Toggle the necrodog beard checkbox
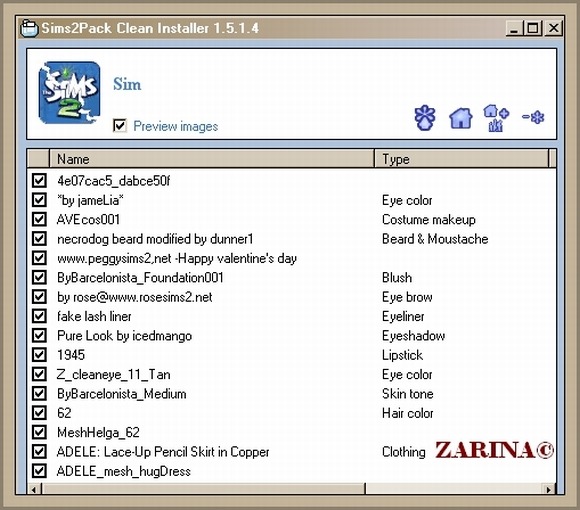 [x=39, y=239]
